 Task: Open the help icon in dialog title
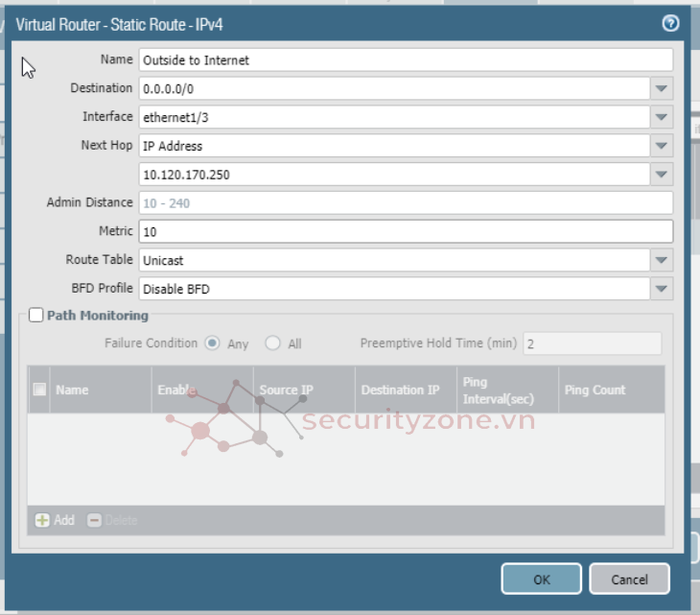point(670,24)
